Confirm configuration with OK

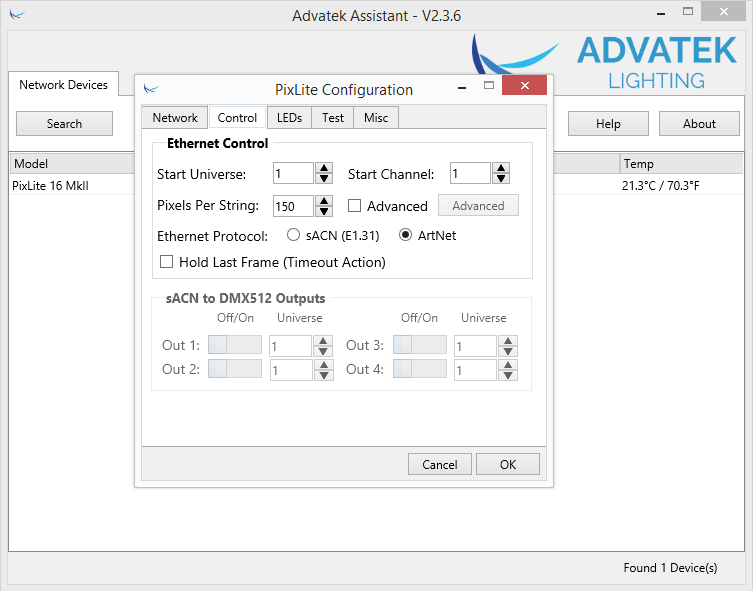click(x=508, y=464)
